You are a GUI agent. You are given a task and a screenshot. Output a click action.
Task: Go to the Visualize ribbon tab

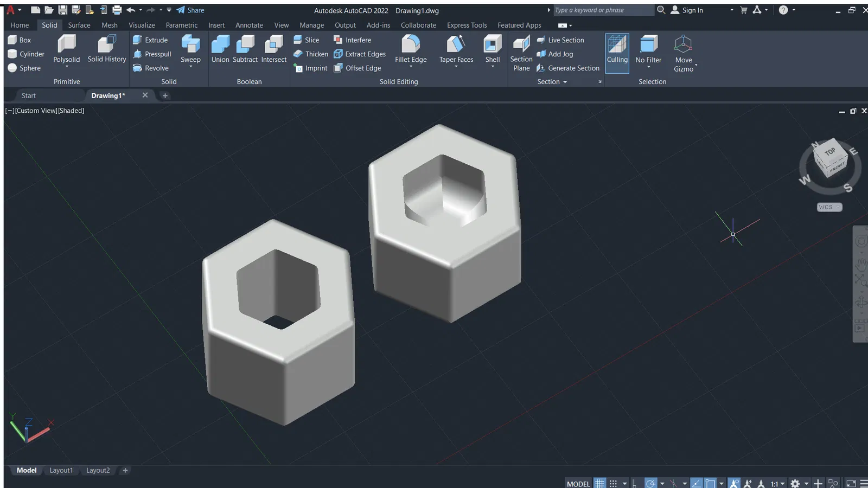coord(142,25)
